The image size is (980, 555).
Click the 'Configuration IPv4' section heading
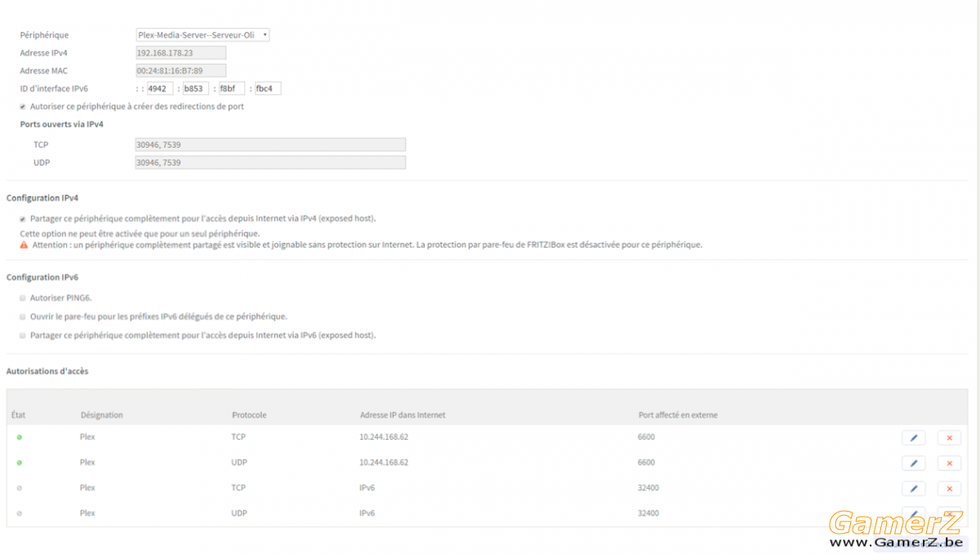click(42, 199)
